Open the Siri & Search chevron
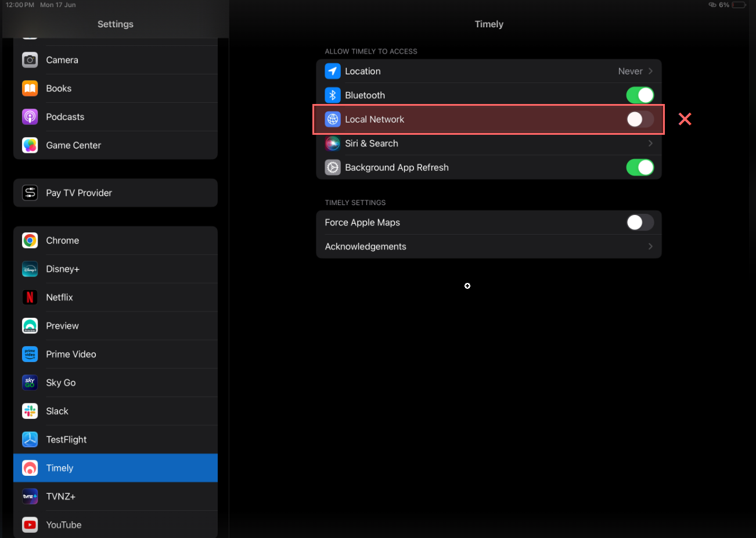Viewport: 756px width, 538px height. [x=650, y=144]
